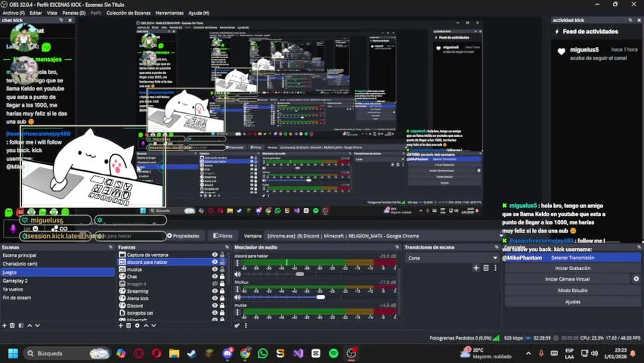Open mixer toolbar options menu dots

pyautogui.click(x=246, y=326)
